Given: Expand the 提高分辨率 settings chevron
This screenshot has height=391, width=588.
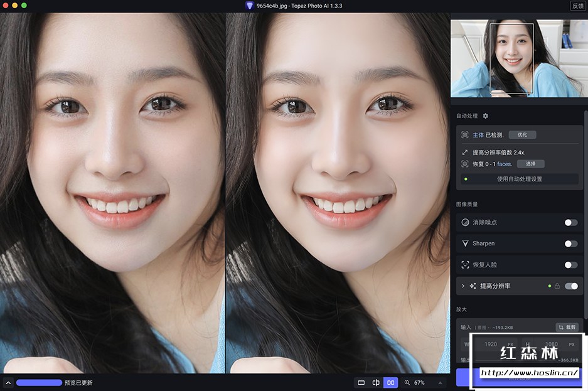Looking at the screenshot, I should 462,286.
